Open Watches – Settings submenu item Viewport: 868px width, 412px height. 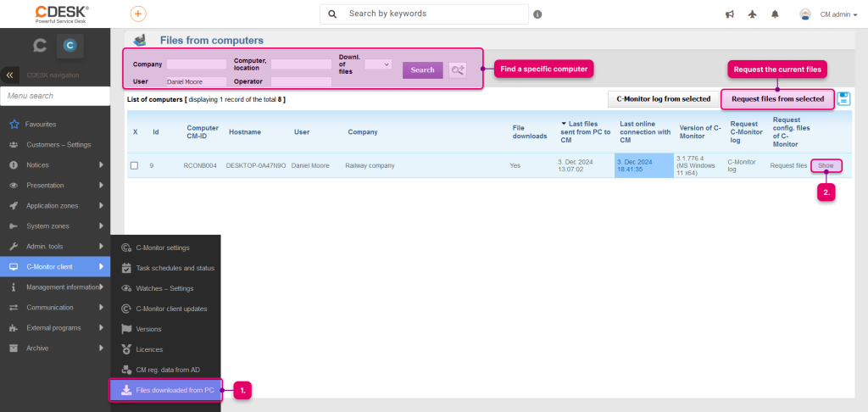coord(165,288)
